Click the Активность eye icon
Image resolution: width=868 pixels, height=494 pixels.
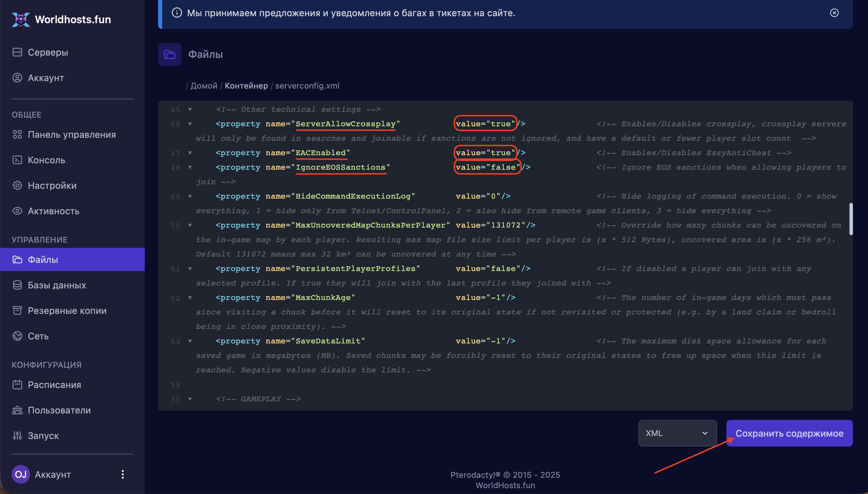coord(17,211)
